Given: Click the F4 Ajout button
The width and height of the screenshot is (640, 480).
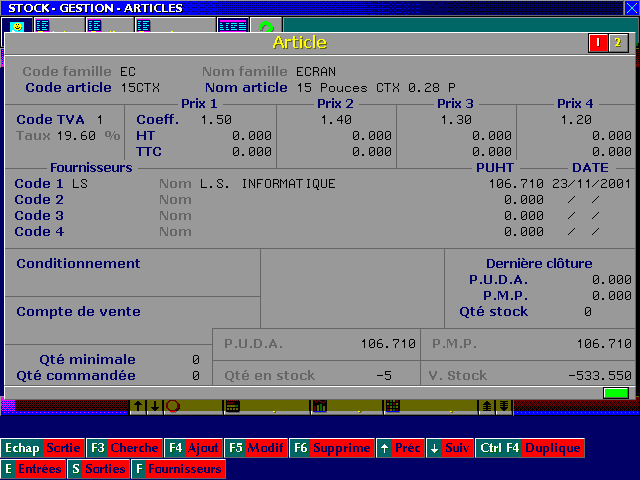Looking at the screenshot, I should click(193, 448).
